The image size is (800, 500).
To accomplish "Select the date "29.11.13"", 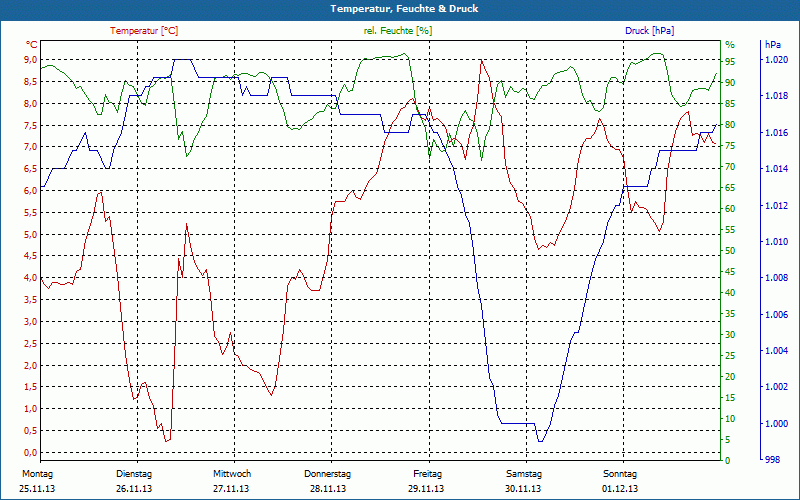I will [x=426, y=489].
